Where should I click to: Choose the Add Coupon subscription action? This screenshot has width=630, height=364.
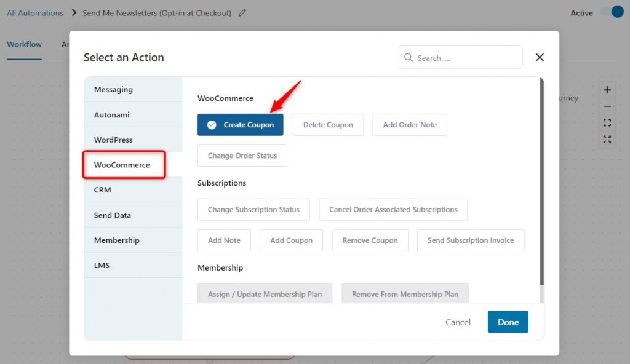click(291, 240)
